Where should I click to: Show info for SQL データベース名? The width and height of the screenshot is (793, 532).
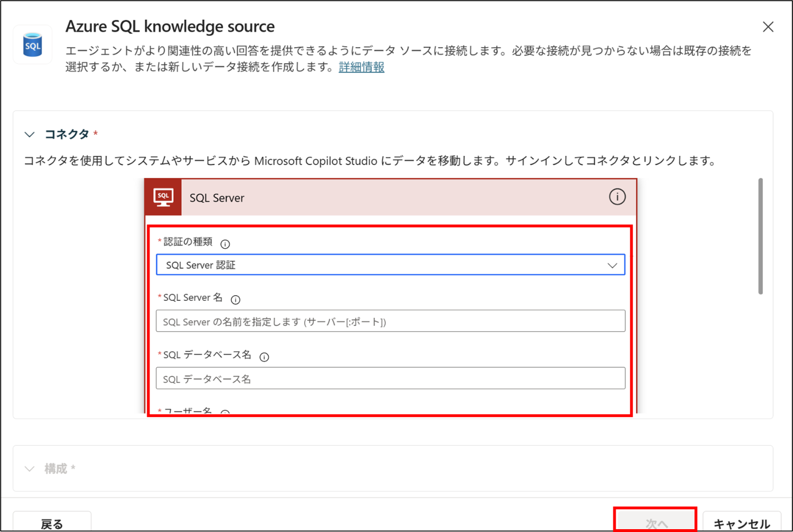point(264,357)
